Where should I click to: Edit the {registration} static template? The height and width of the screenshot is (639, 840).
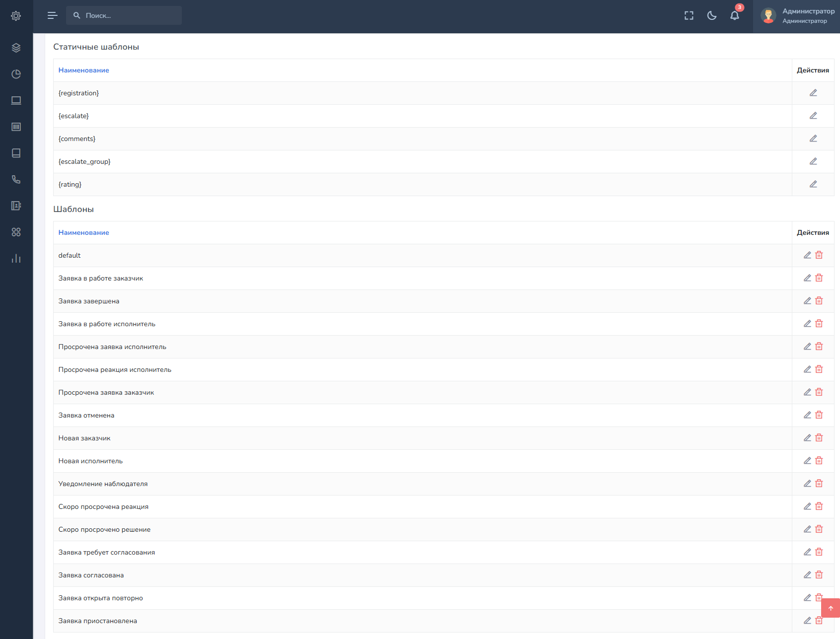(813, 93)
